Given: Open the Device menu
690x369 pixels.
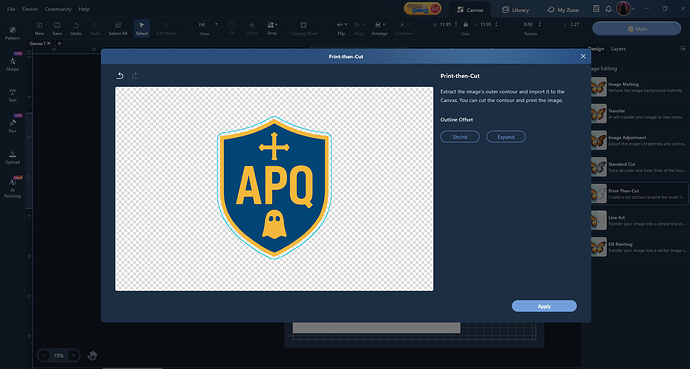Looking at the screenshot, I should point(29,9).
